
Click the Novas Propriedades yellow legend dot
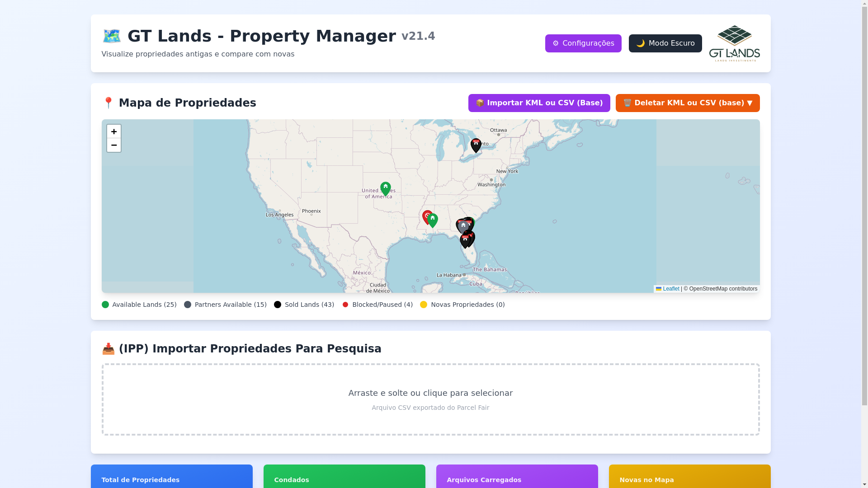[424, 305]
